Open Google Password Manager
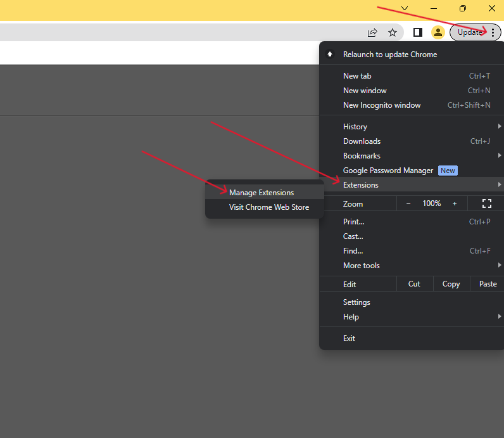This screenshot has width=504, height=438. pos(412,171)
